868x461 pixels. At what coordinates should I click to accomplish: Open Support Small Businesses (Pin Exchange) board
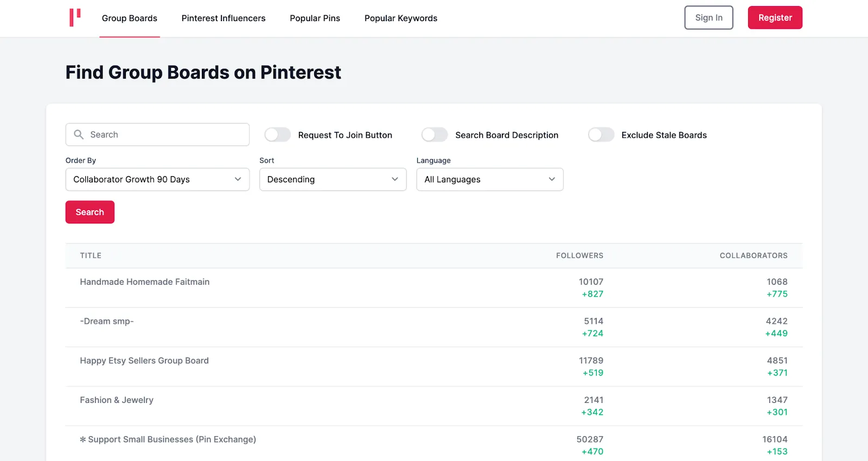pos(168,439)
